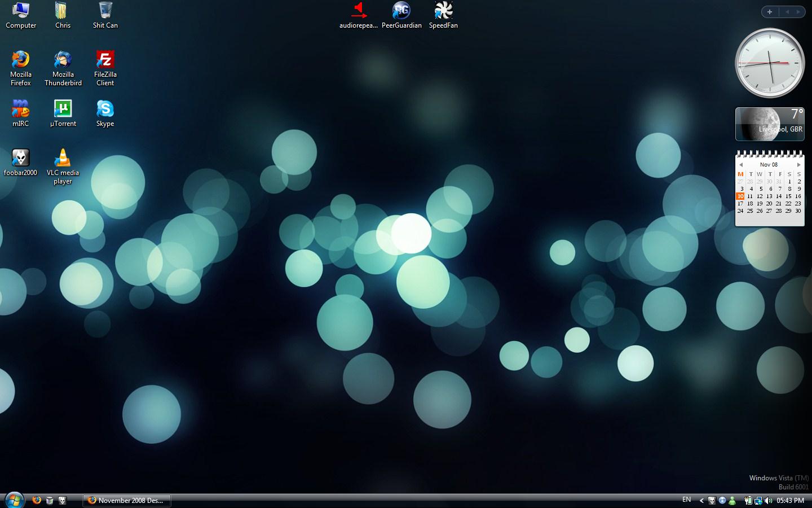Screen dimensions: 812x508
Task: Select day 21 in calendar gadget
Action: pyautogui.click(x=779, y=204)
